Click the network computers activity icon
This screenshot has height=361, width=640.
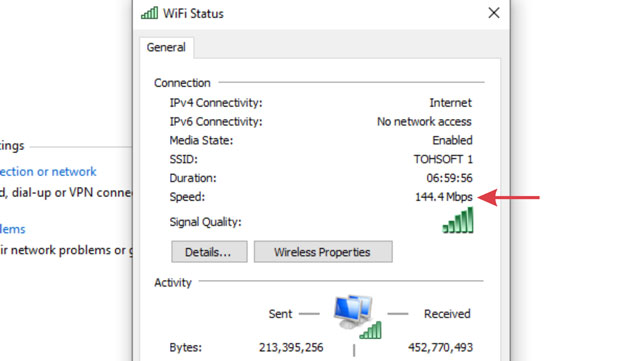tap(357, 316)
